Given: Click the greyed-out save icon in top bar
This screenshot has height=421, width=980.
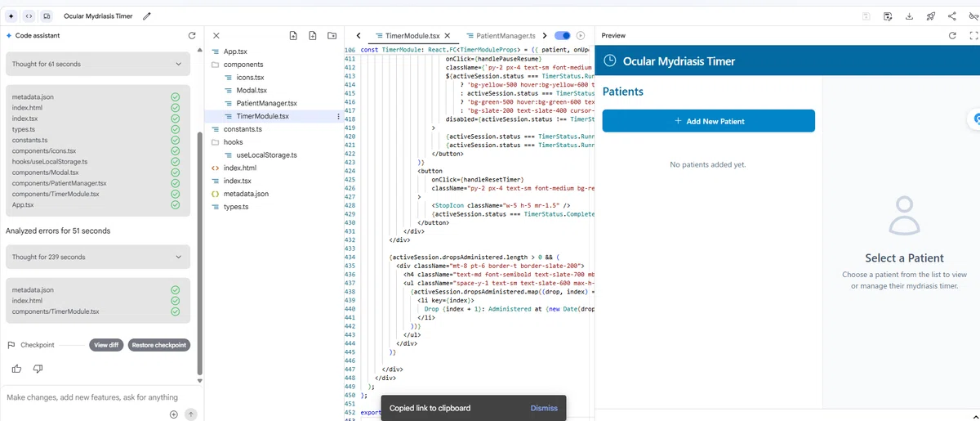Looking at the screenshot, I should (866, 16).
